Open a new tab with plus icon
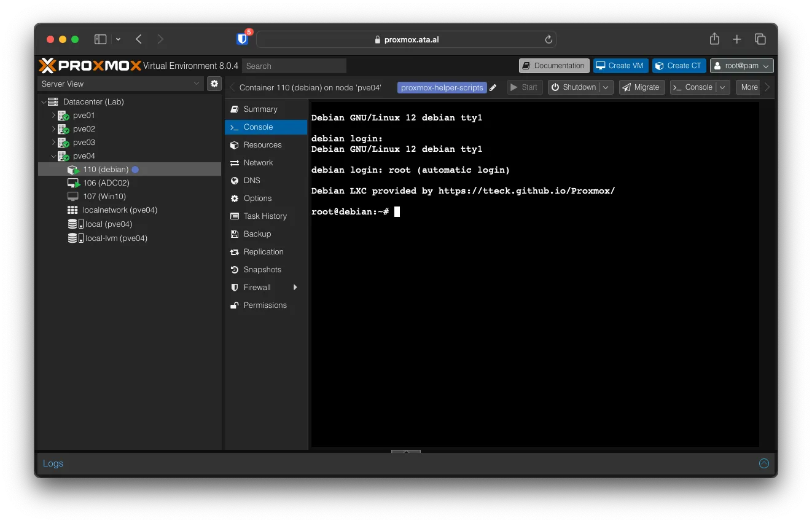 [x=737, y=39]
